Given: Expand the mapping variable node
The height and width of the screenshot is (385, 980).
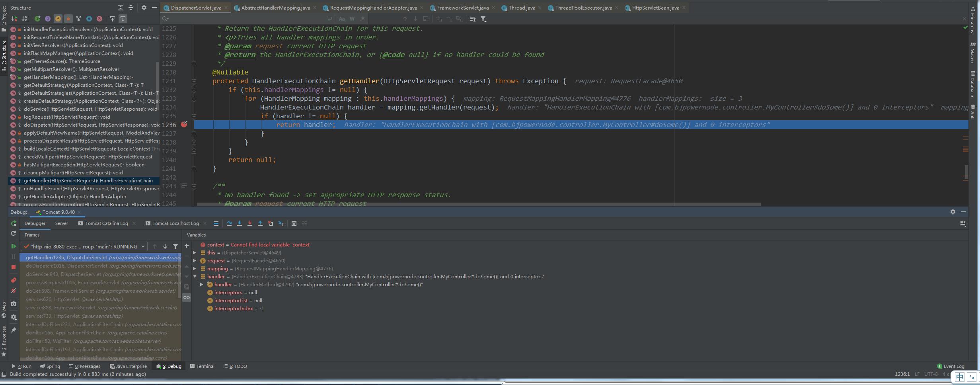Looking at the screenshot, I should pos(195,268).
